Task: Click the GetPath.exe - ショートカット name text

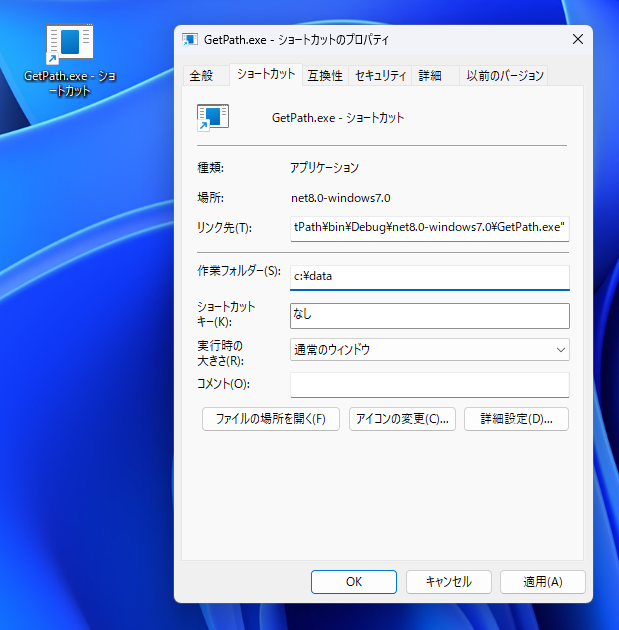Action: 338,118
